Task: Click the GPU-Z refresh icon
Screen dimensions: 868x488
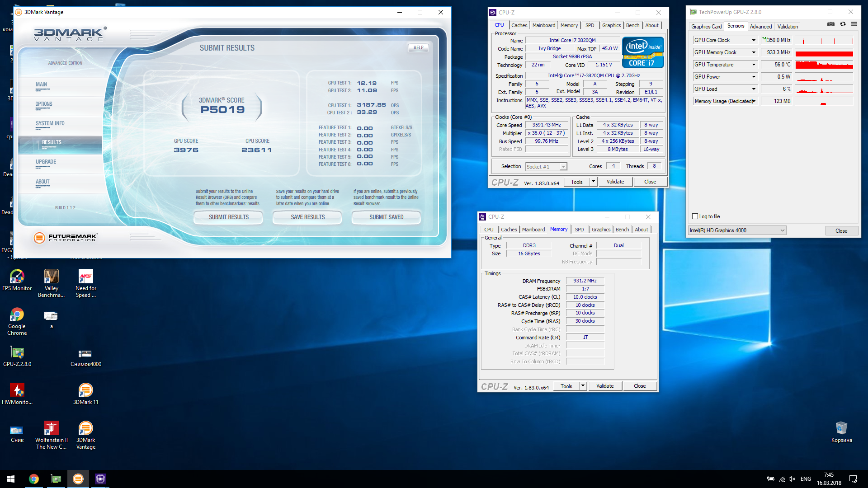Action: tap(843, 24)
